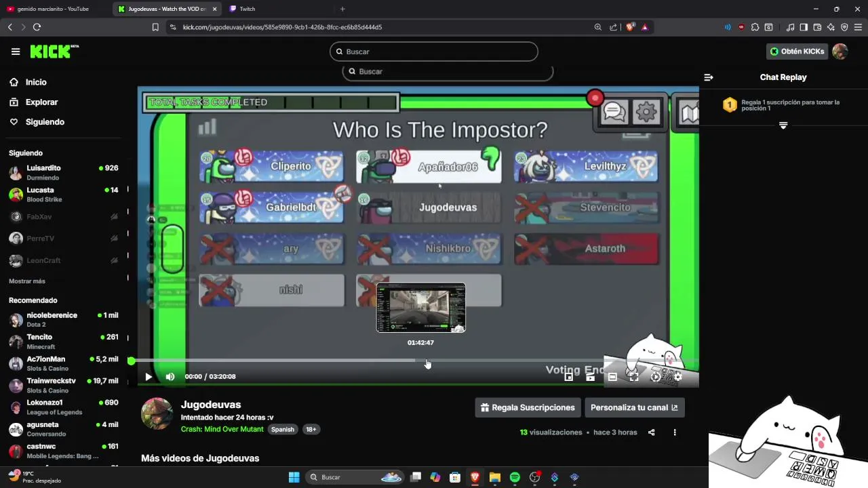Open browser main menu
The image size is (868, 488).
point(858,27)
